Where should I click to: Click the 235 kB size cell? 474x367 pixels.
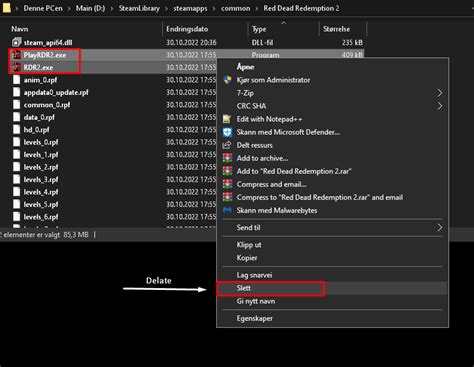352,43
